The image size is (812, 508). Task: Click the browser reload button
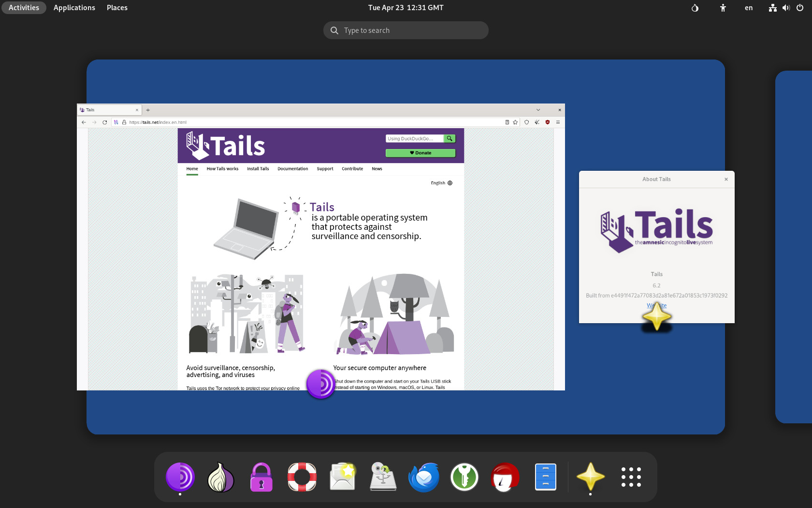(x=105, y=122)
